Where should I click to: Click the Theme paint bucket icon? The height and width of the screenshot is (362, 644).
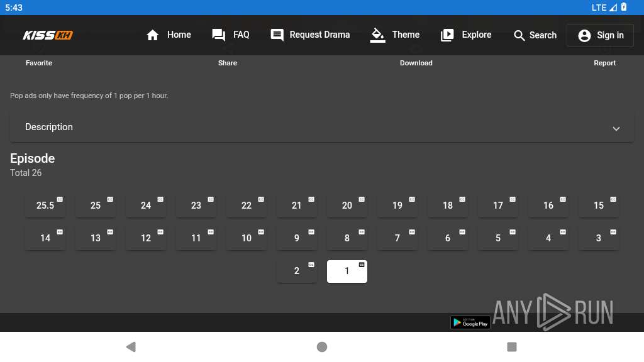[x=377, y=35]
